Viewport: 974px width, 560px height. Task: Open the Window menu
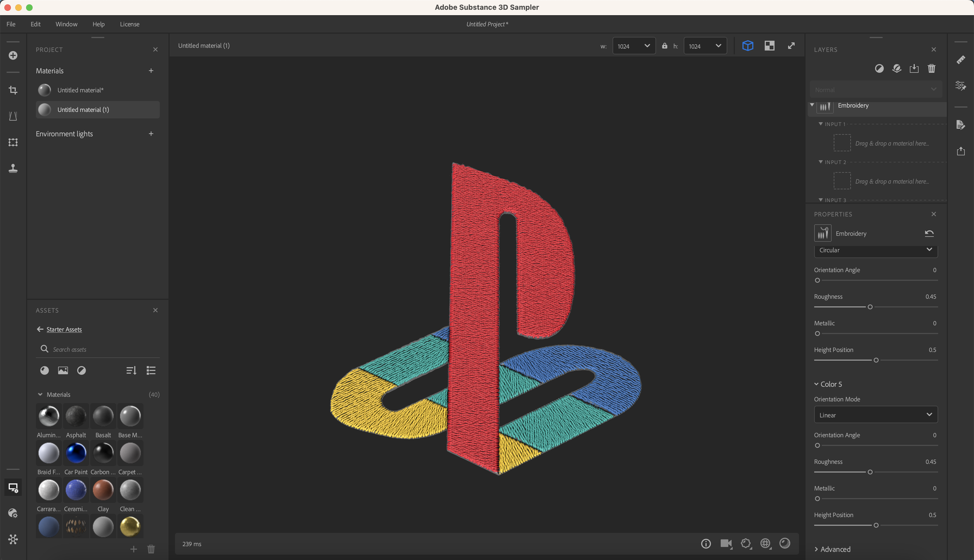click(67, 24)
